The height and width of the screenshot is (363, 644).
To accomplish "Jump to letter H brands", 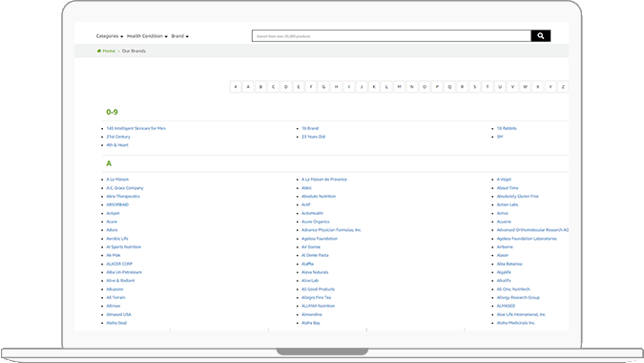I will click(337, 87).
